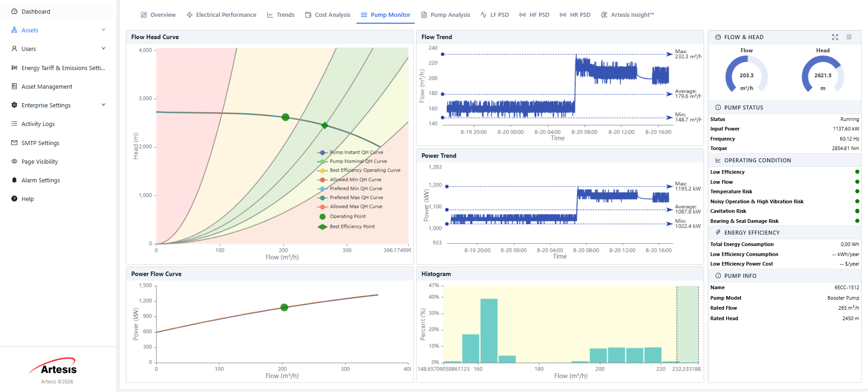
Task: Click the Artesis logo
Action: click(x=54, y=366)
